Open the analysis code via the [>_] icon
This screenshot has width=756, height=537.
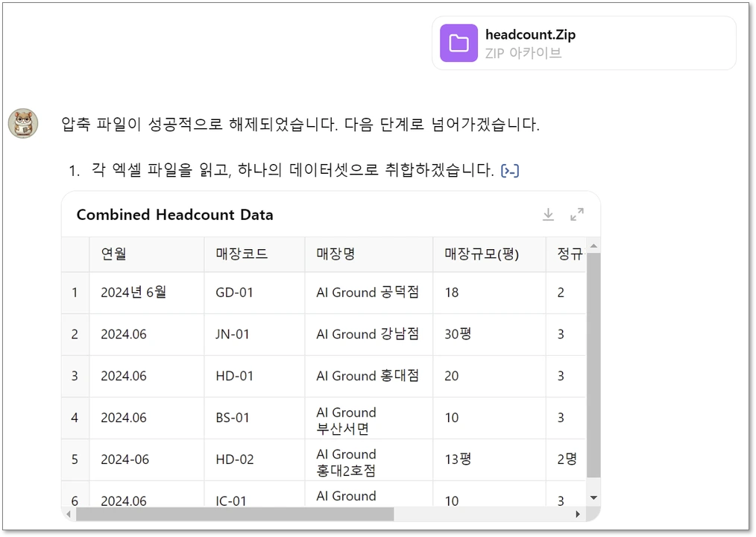[511, 170]
